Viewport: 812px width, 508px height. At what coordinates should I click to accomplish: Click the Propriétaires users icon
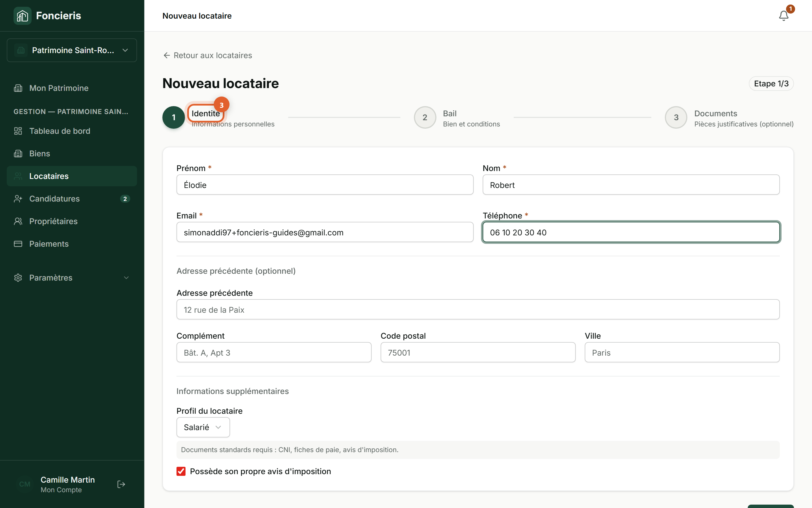pyautogui.click(x=18, y=221)
